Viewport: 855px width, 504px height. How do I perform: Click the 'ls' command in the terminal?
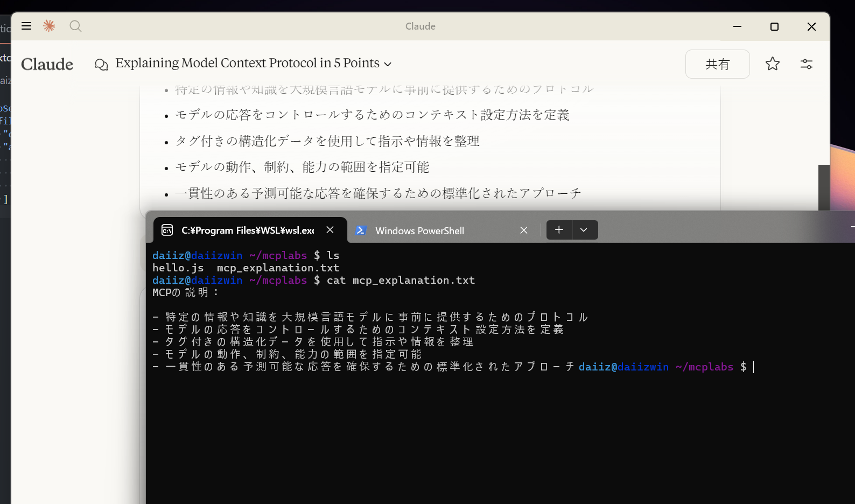pos(333,255)
